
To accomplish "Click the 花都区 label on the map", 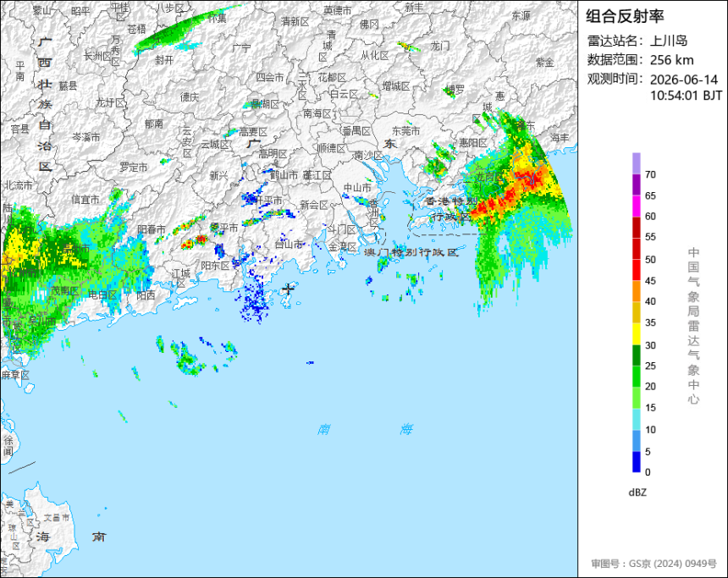I will pos(332,78).
